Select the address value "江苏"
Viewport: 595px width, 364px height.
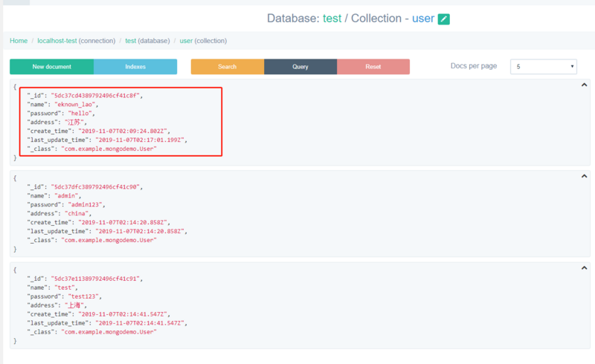[x=74, y=122]
